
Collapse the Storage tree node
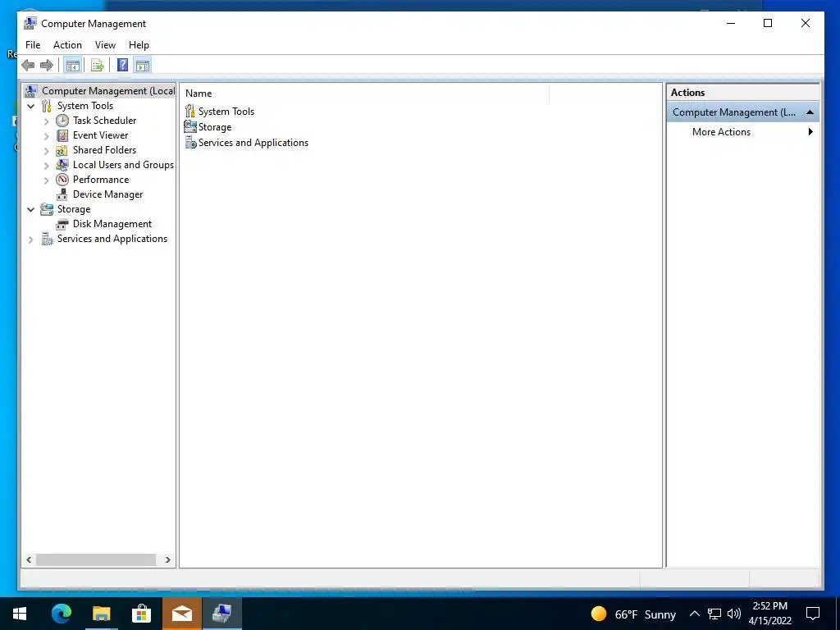click(30, 209)
